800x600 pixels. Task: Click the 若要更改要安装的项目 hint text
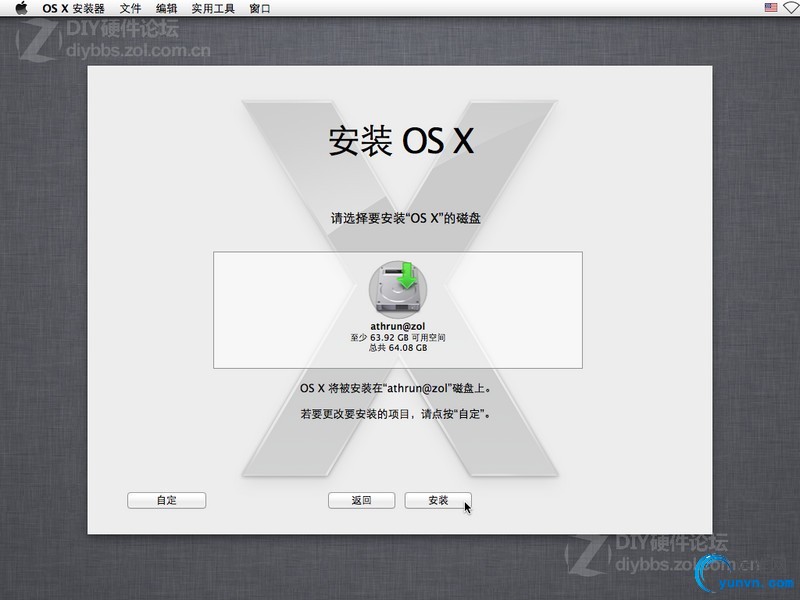(x=396, y=414)
